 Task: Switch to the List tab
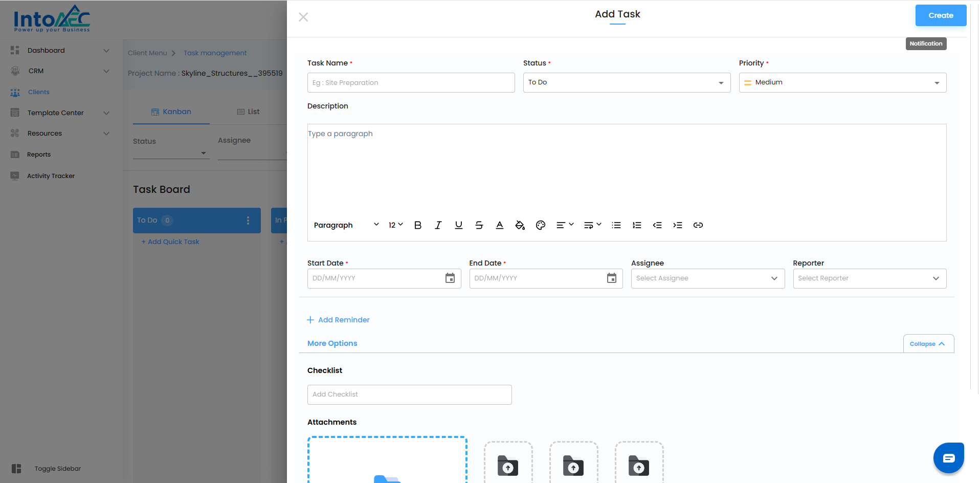[x=248, y=112]
